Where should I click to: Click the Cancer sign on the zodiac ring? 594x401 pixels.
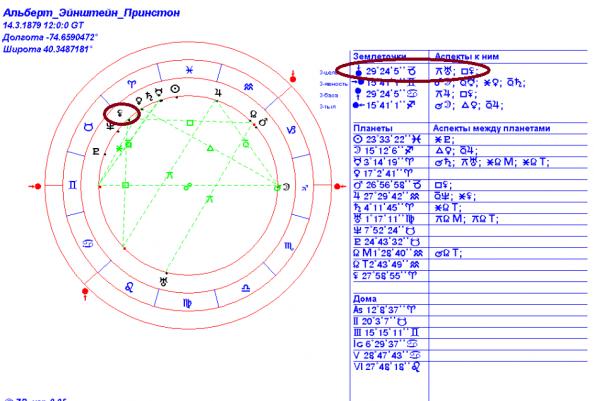(88, 243)
